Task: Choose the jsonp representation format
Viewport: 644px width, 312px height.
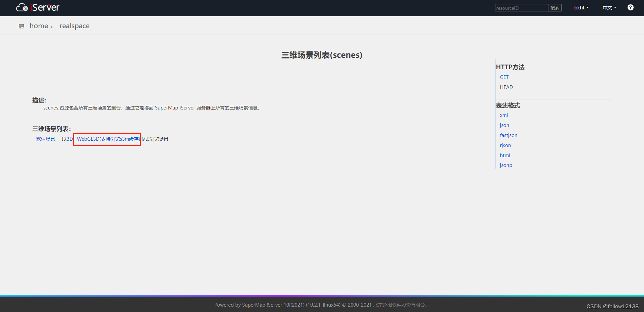Action: 506,165
